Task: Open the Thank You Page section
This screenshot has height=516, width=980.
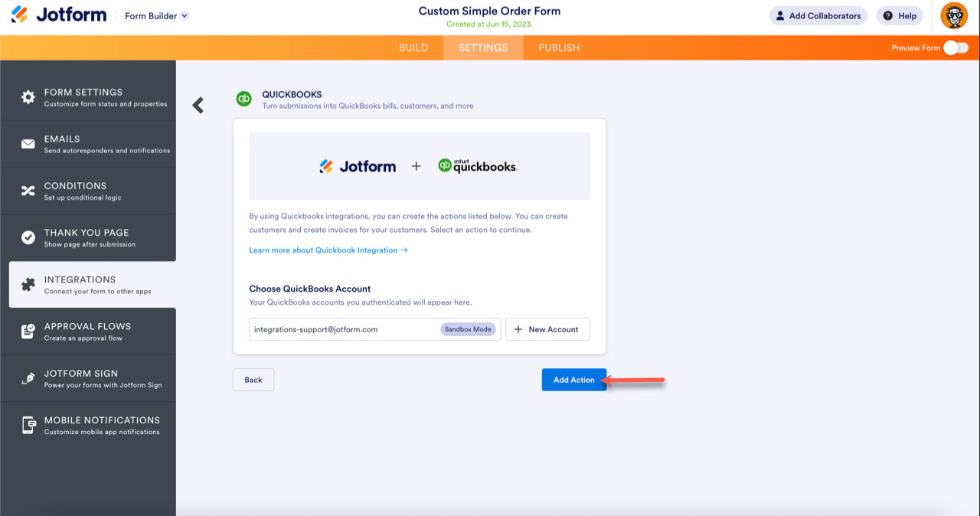Action: click(x=88, y=237)
